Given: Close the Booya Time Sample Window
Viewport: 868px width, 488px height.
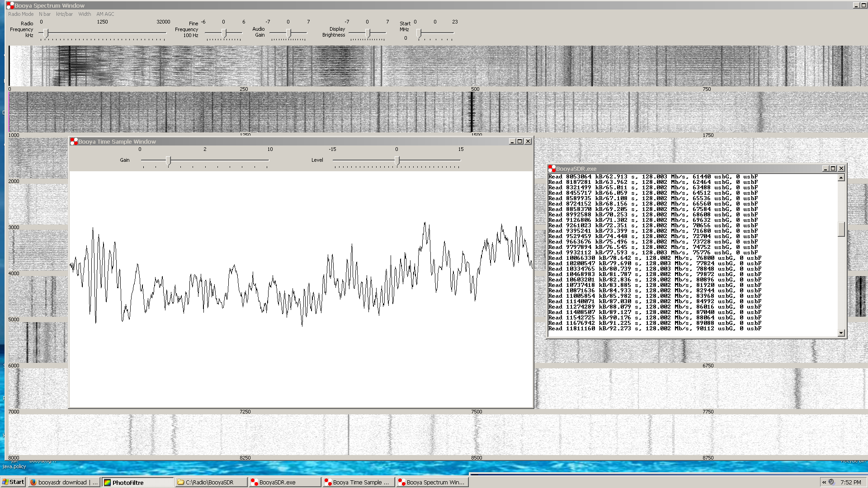Looking at the screenshot, I should coord(528,141).
